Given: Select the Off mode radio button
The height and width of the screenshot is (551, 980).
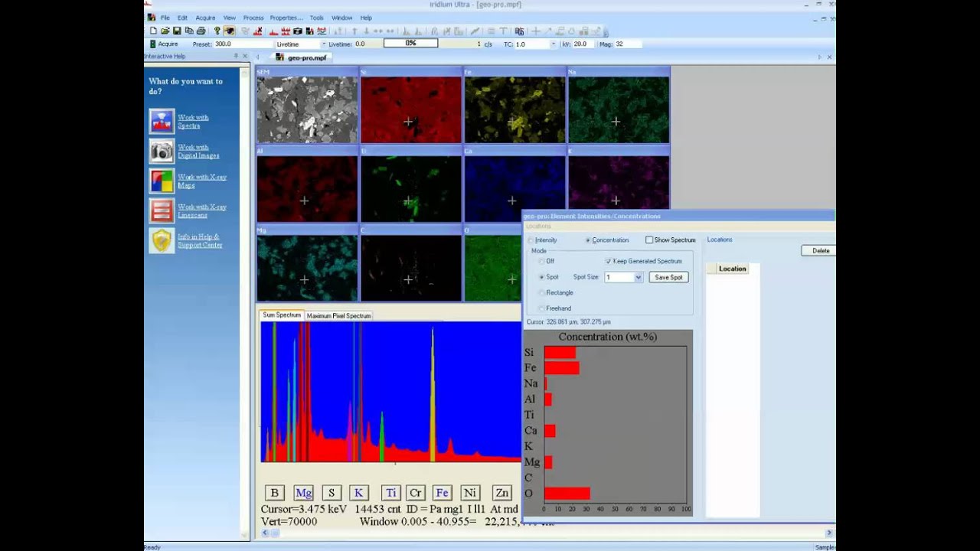Looking at the screenshot, I should pos(542,261).
